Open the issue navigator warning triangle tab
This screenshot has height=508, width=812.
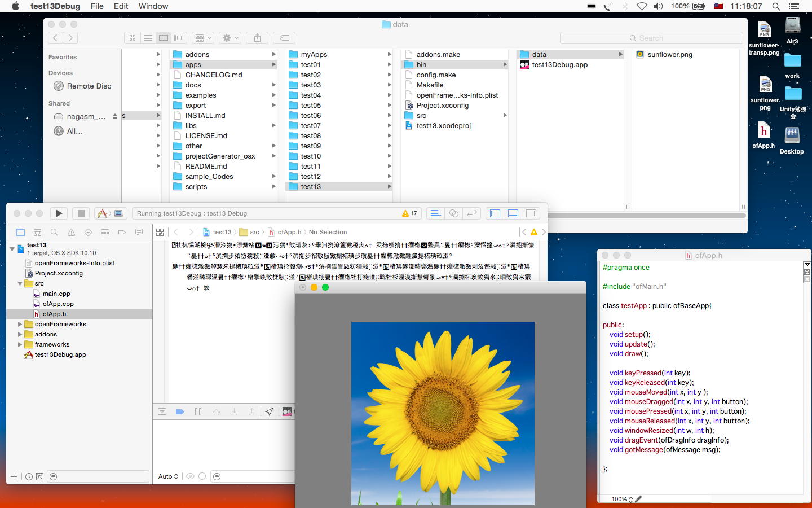(71, 232)
